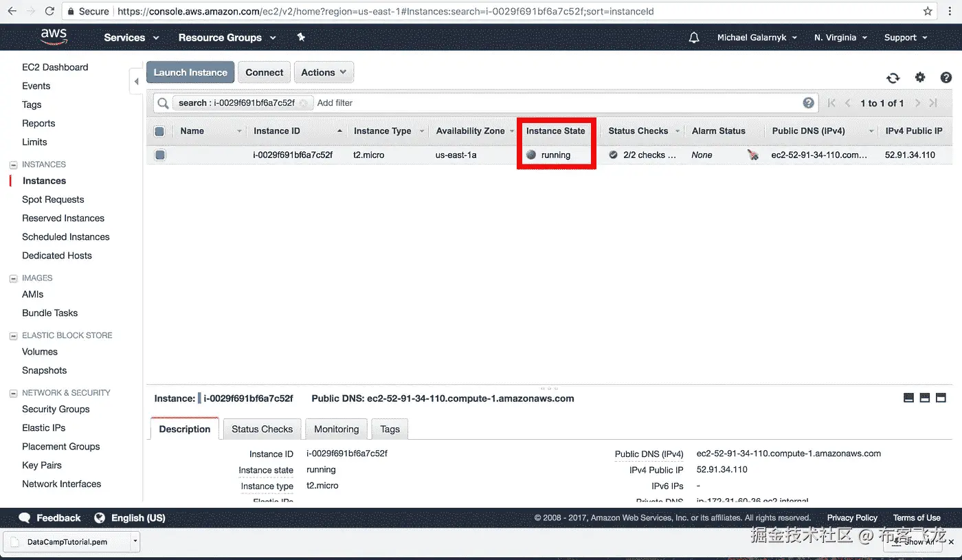Click the pin shortcut icon in navbar
Viewport: 962px width, 560px height.
click(x=301, y=37)
